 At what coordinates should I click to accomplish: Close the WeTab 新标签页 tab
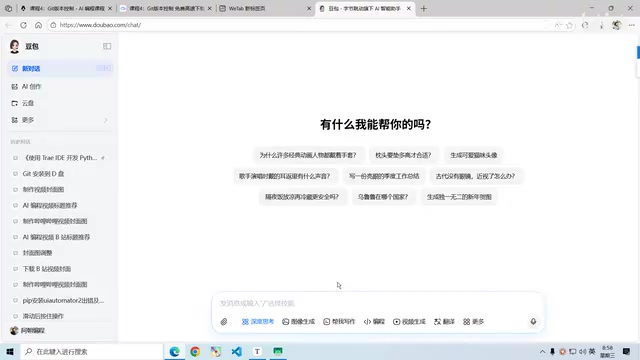309,8
